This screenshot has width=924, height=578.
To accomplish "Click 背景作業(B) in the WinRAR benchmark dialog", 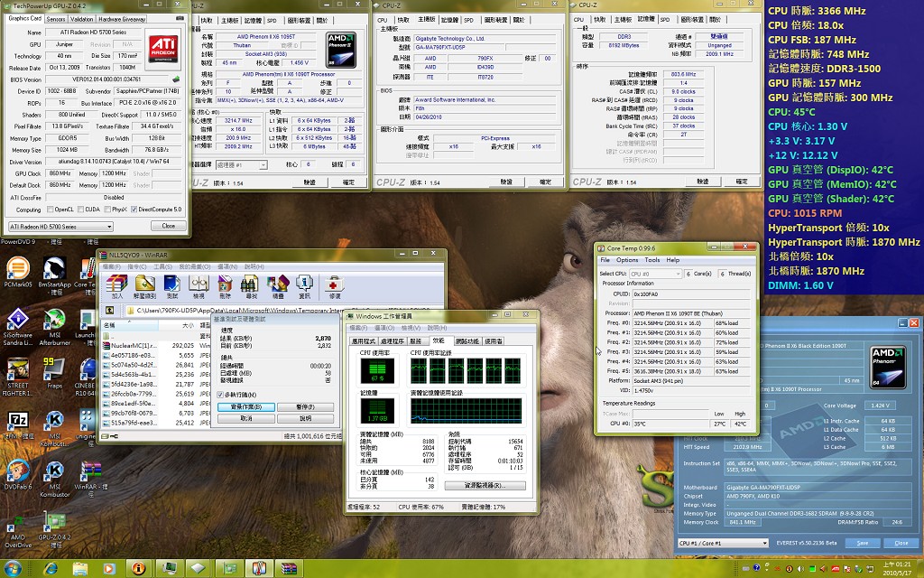I will click(245, 407).
